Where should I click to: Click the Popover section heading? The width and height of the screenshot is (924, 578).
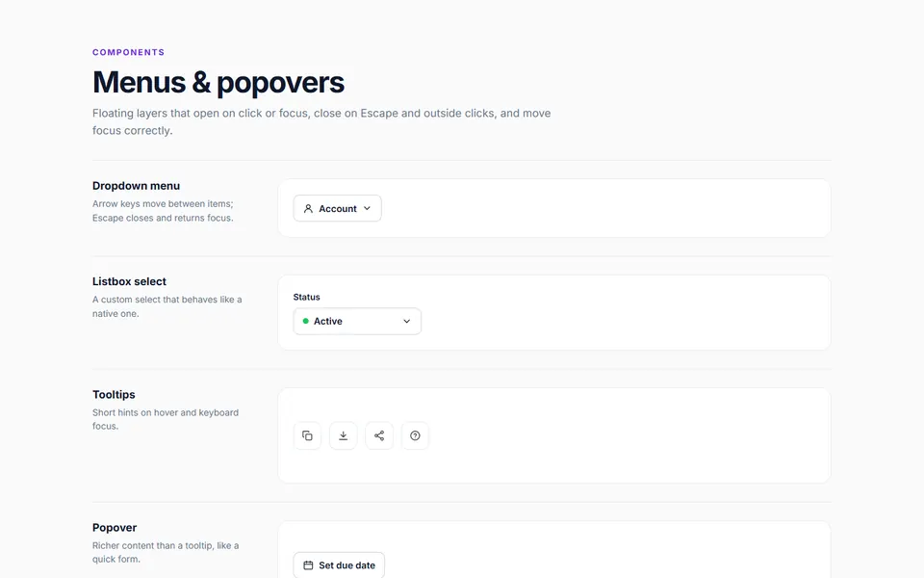pyautogui.click(x=115, y=527)
